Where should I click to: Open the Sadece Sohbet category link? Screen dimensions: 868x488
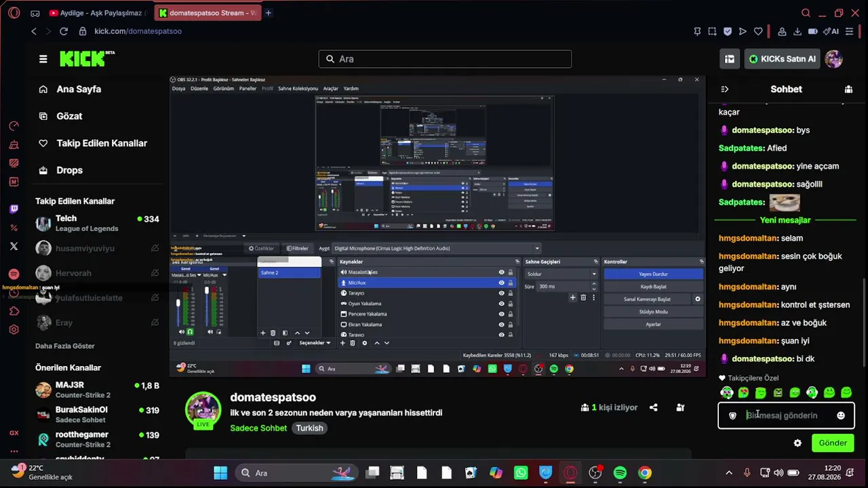click(258, 428)
